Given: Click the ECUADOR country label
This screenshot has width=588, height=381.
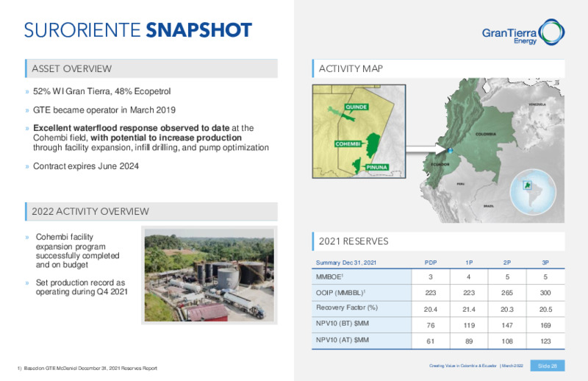Looking at the screenshot, I should click(440, 165).
